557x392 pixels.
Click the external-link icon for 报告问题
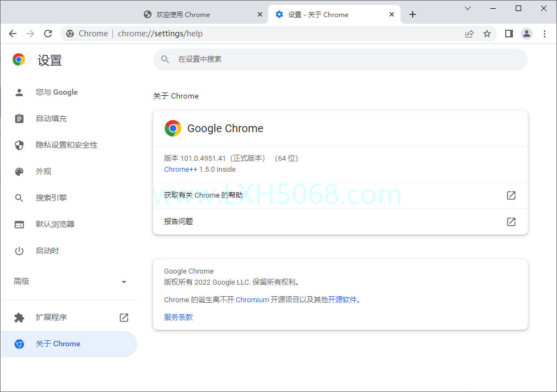tap(511, 222)
